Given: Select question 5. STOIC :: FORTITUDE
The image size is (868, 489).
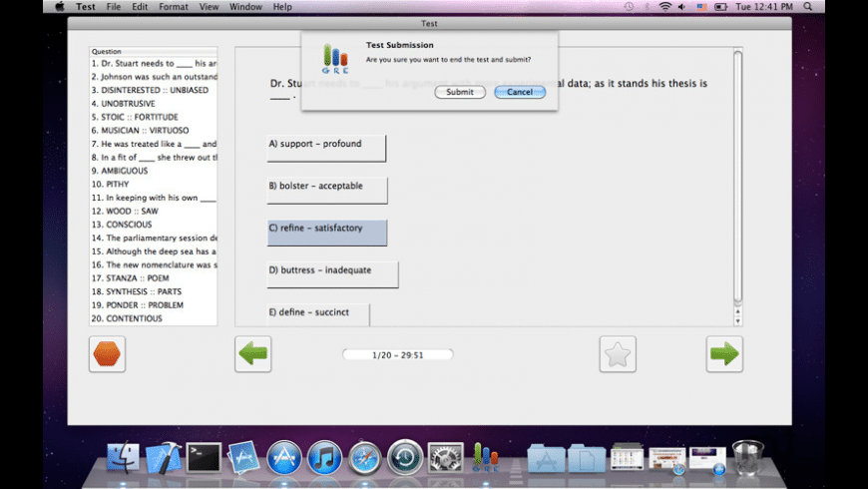Looking at the screenshot, I should [x=154, y=117].
